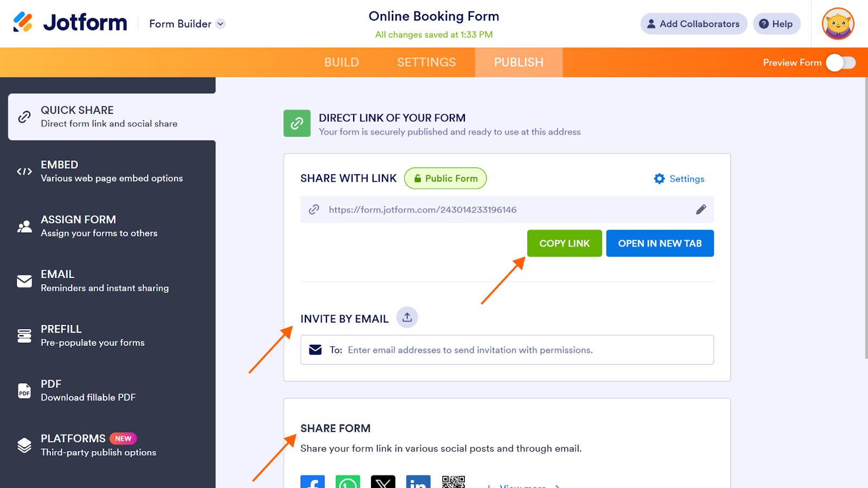Open the Help menu button

[776, 24]
